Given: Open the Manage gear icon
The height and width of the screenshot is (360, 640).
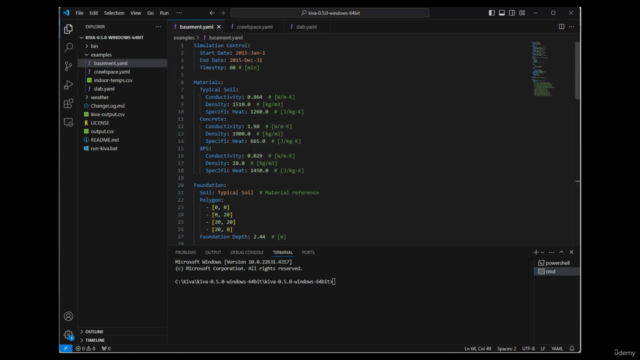Looking at the screenshot, I should coord(68,335).
